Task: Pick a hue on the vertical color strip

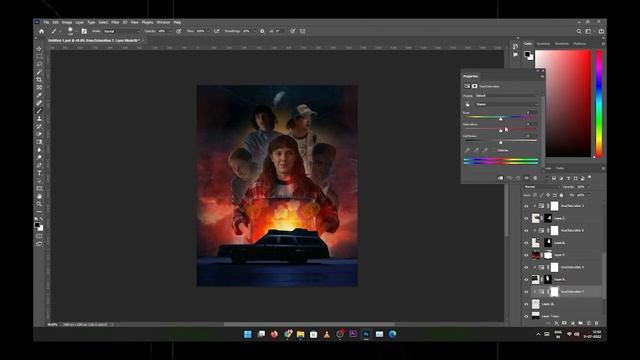Action: (x=599, y=103)
